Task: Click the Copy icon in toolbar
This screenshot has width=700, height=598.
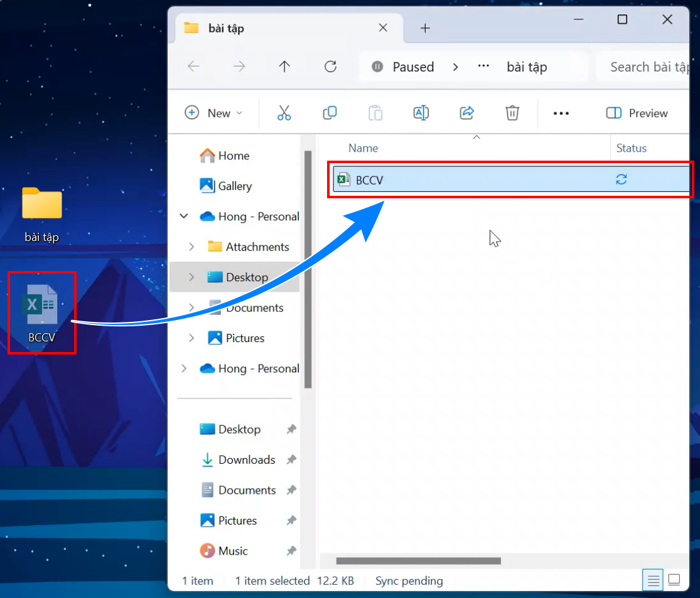Action: click(x=330, y=113)
